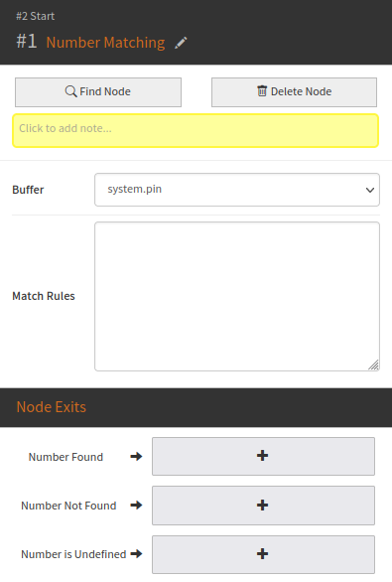Click the #2 Start breadcrumb label
The width and height of the screenshot is (392, 582).
(x=36, y=16)
